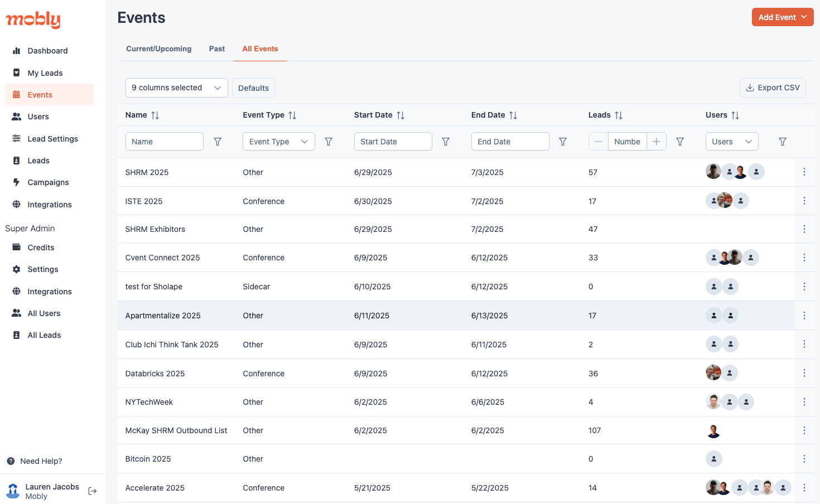Open the Leads filter funnel icon
This screenshot has height=504, width=820.
[x=680, y=142]
